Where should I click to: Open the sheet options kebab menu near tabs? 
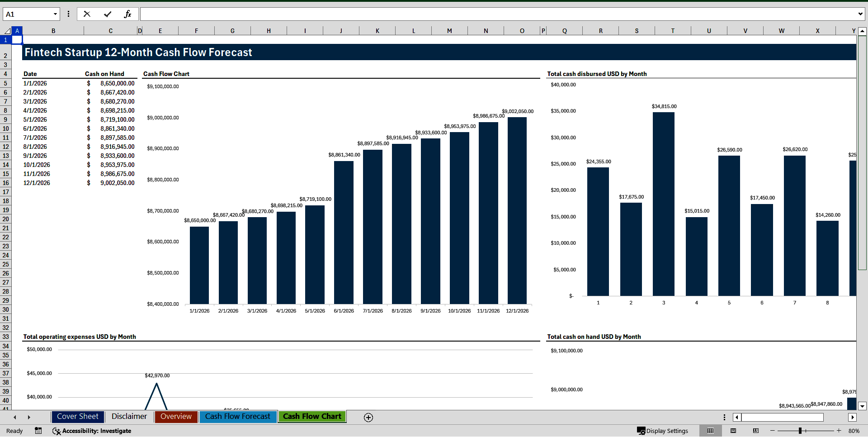[724, 417]
